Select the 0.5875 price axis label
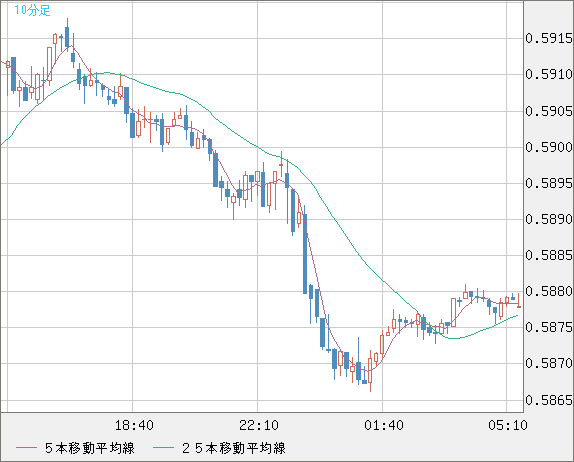This screenshot has height=462, width=574. [549, 327]
